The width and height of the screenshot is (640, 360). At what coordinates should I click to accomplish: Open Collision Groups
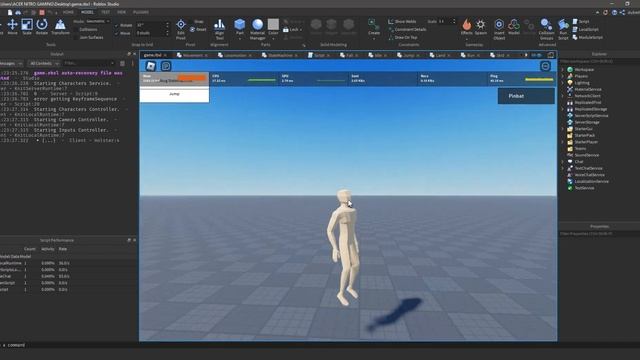[546, 29]
